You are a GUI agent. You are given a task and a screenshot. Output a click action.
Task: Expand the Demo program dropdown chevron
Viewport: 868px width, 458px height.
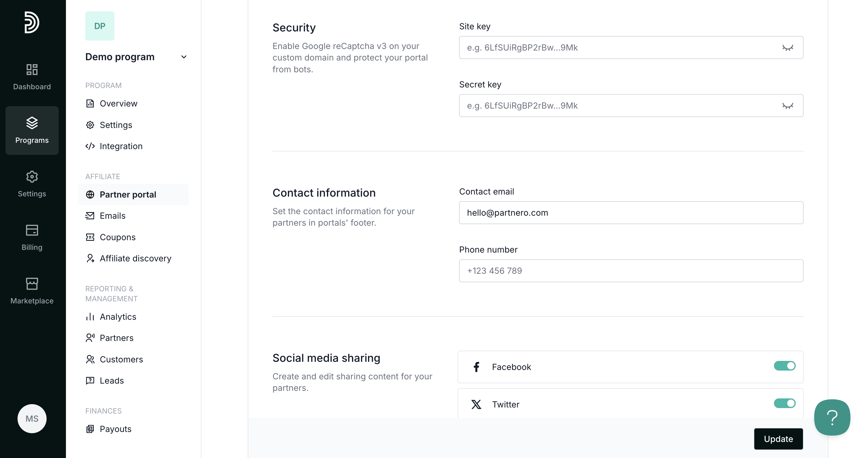184,57
